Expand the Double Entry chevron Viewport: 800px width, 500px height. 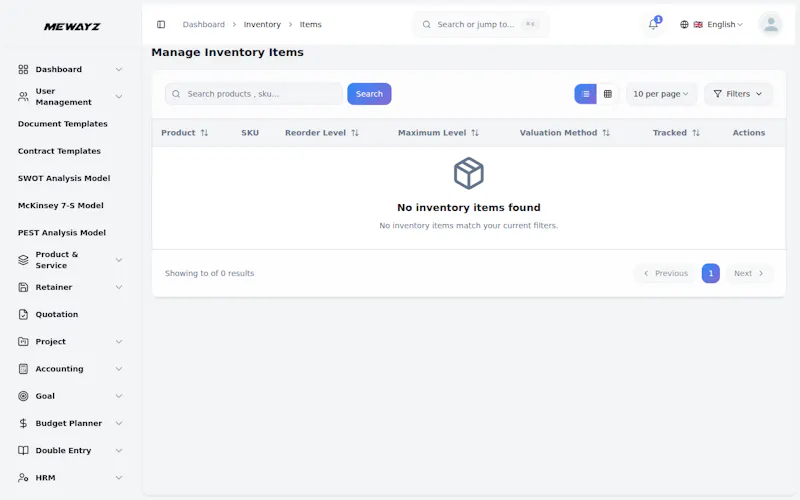118,451
